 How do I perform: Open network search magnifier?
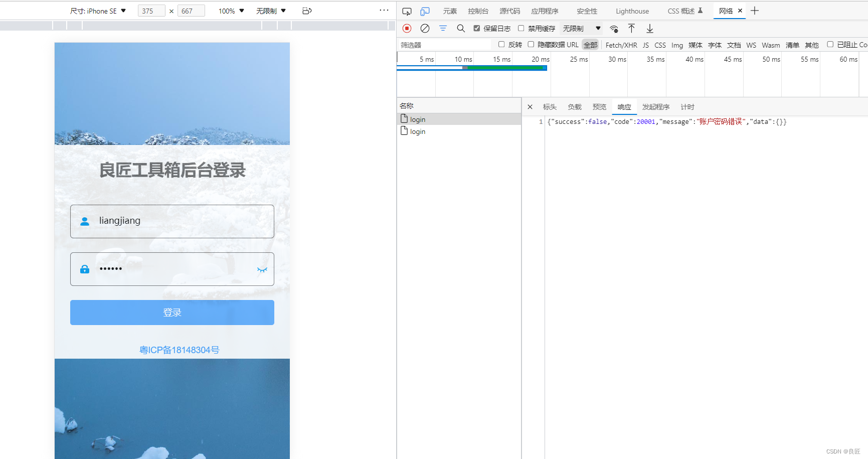461,29
